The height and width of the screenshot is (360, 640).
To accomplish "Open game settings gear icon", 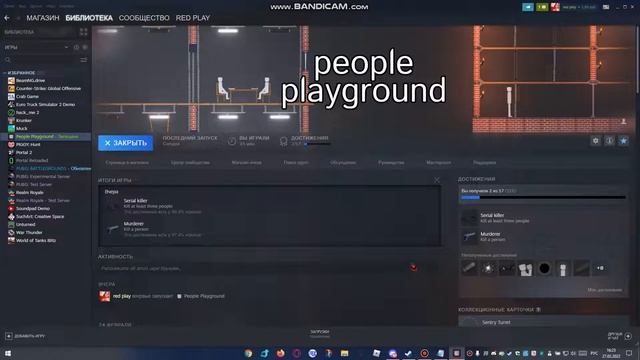I will tap(596, 141).
